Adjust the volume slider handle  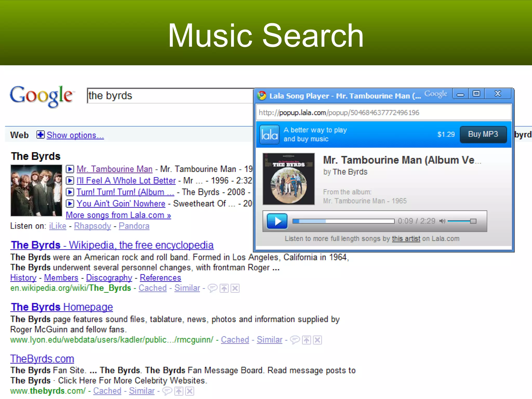click(x=473, y=221)
